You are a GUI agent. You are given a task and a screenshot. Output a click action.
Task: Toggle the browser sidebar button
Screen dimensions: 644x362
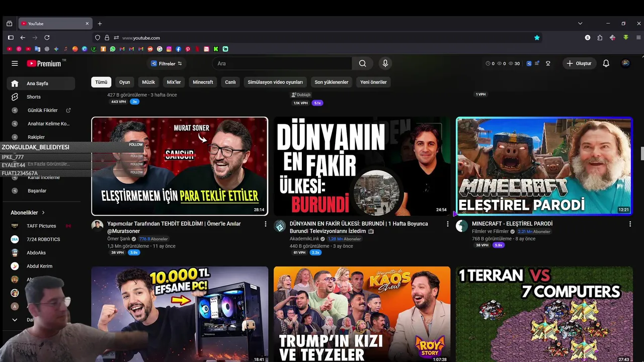11,38
